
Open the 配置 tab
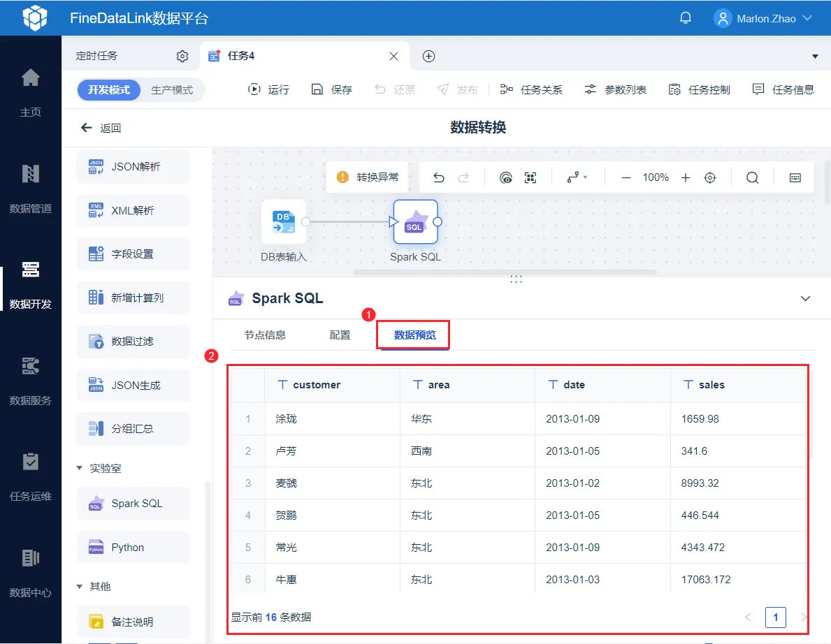[340, 335]
